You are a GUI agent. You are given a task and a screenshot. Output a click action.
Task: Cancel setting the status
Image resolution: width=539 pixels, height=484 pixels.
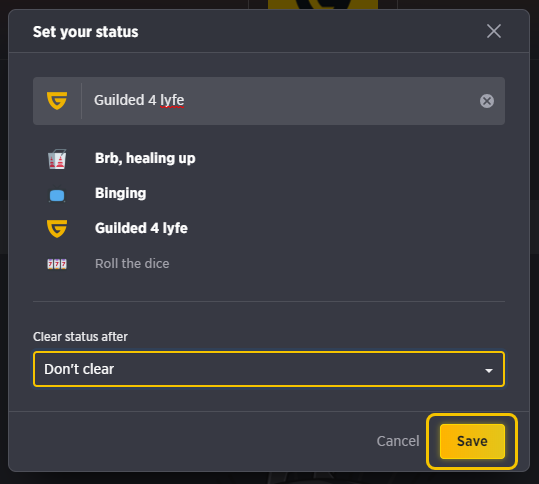coord(398,441)
